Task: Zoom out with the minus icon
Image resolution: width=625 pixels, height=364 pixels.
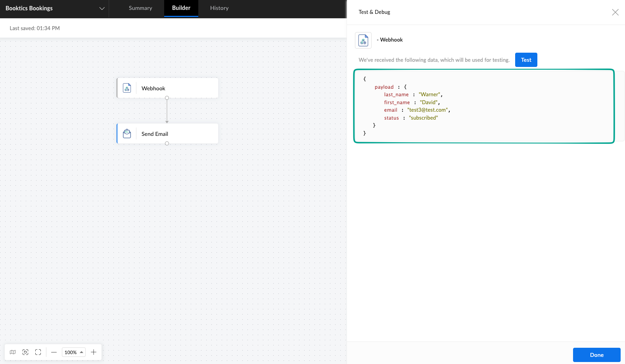Action: pos(54,352)
